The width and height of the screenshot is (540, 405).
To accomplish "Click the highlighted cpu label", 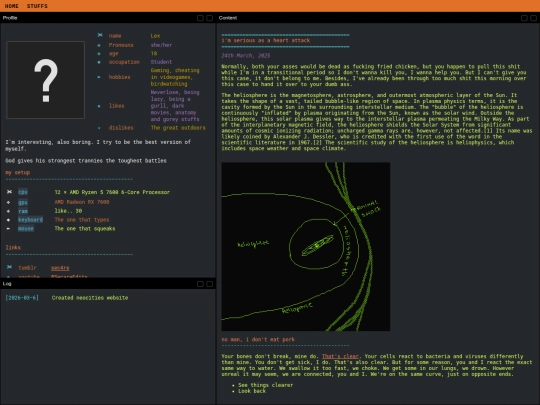I will pyautogui.click(x=23, y=192).
